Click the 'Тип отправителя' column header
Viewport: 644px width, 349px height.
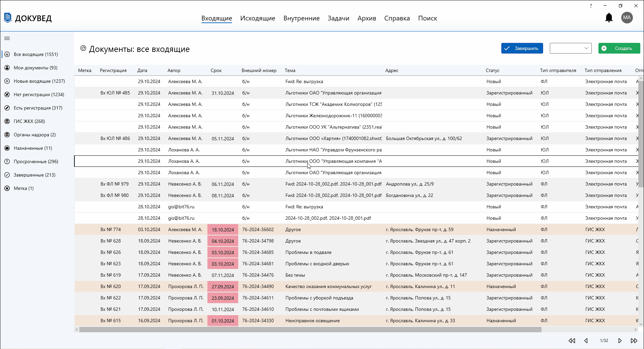[558, 70]
